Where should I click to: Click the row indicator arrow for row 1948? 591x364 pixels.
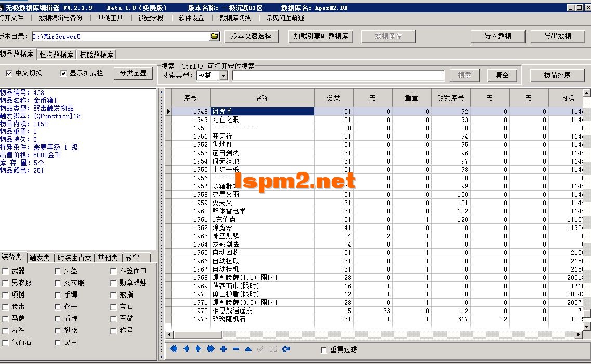[168, 112]
